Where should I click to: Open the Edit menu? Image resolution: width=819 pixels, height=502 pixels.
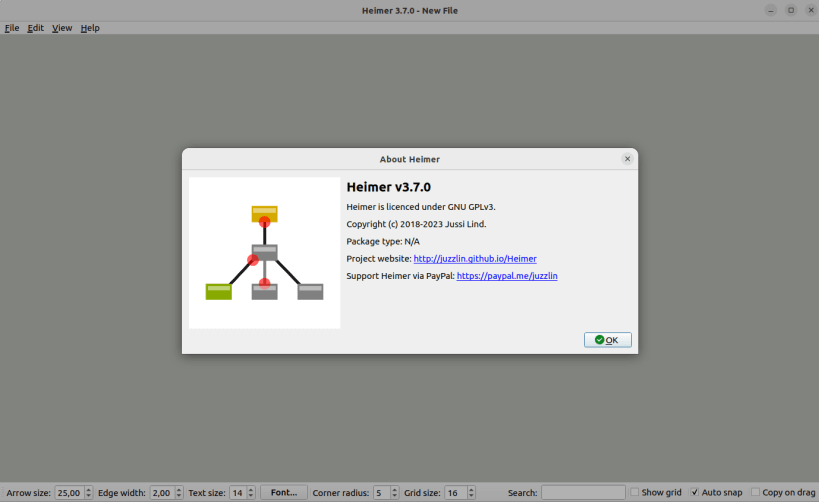tap(36, 28)
